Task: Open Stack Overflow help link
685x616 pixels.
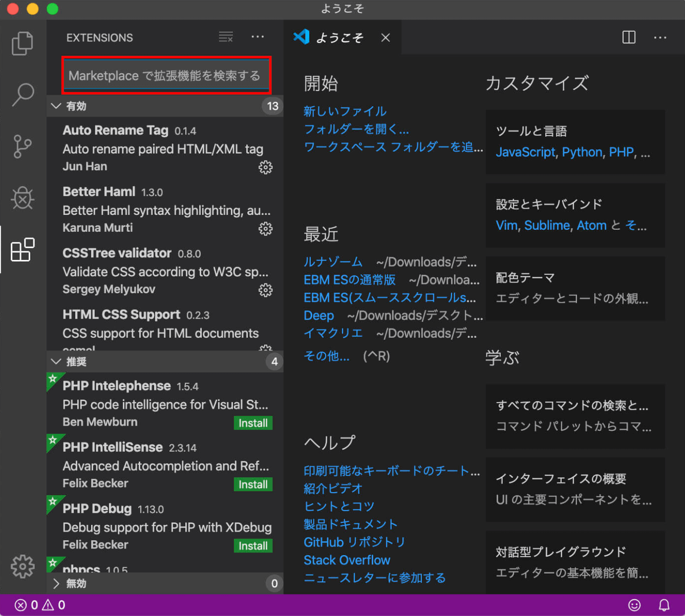Action: click(x=347, y=560)
